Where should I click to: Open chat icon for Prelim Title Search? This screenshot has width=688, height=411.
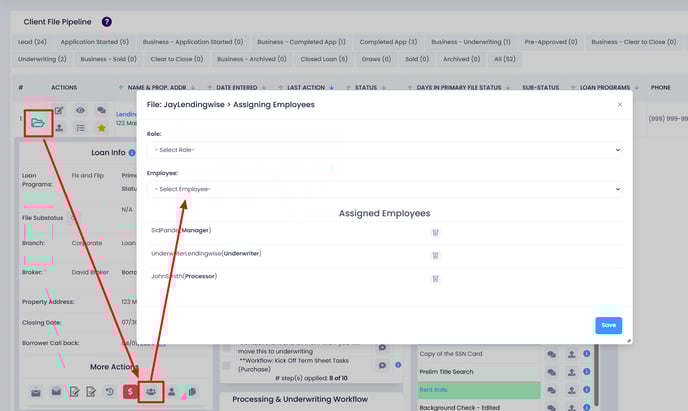[x=552, y=372]
